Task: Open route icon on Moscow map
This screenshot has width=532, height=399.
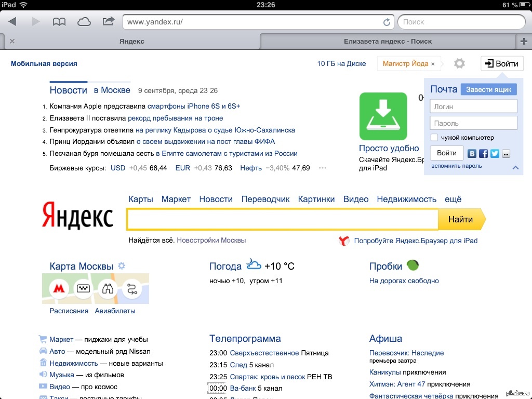Action: pyautogui.click(x=132, y=289)
